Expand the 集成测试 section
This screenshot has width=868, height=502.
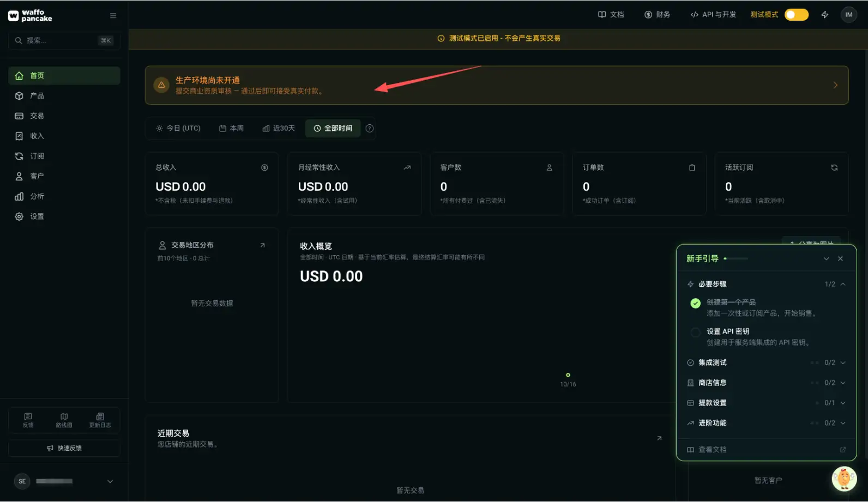point(766,362)
